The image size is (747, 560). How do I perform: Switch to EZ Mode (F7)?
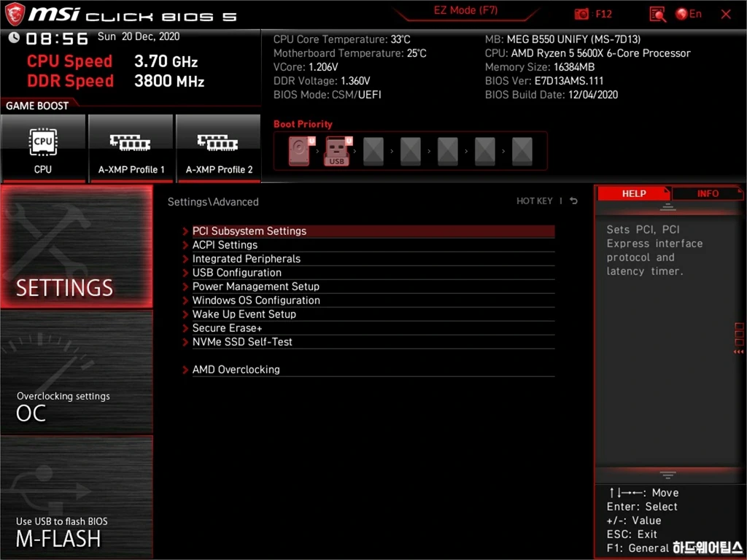[x=465, y=11]
